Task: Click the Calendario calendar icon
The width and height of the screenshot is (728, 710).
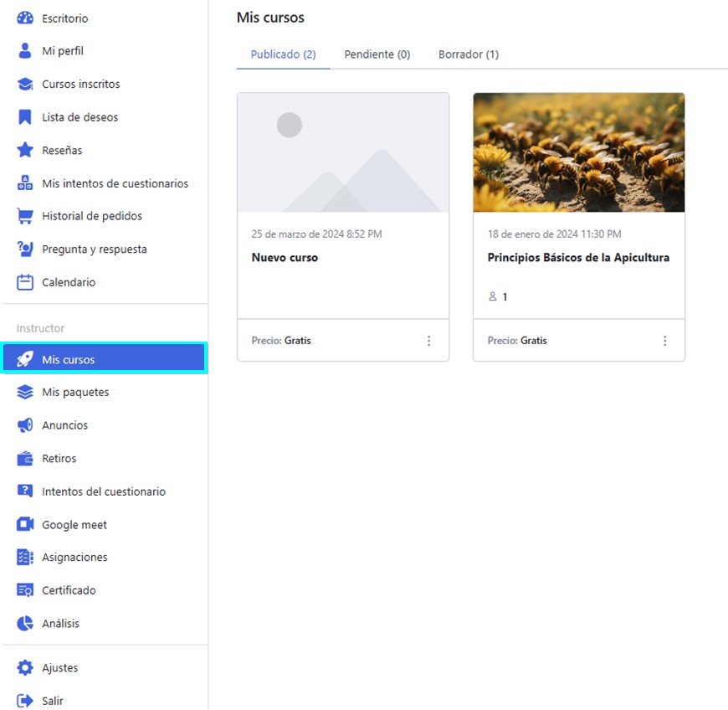Action: pos(25,282)
